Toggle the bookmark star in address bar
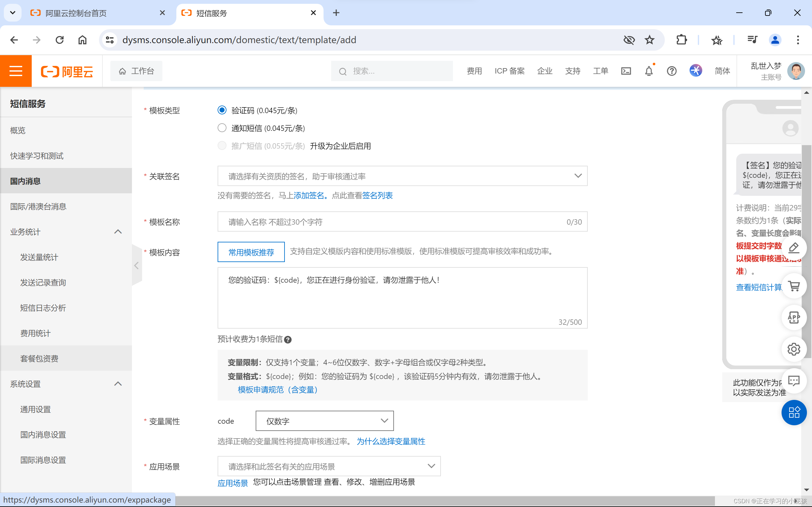Image resolution: width=812 pixels, height=507 pixels. click(650, 40)
